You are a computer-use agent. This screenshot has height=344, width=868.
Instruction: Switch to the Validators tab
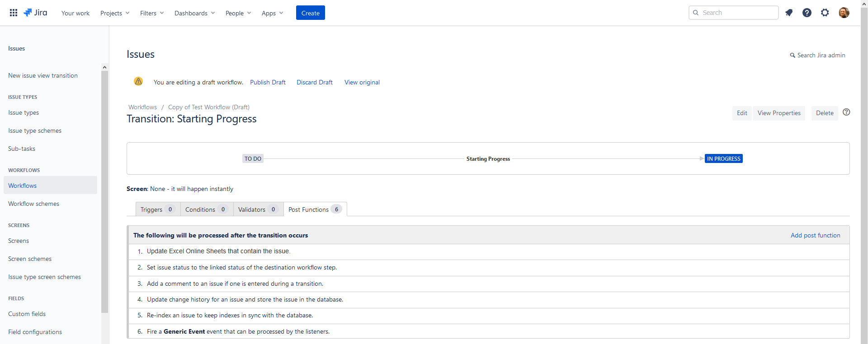[258, 209]
